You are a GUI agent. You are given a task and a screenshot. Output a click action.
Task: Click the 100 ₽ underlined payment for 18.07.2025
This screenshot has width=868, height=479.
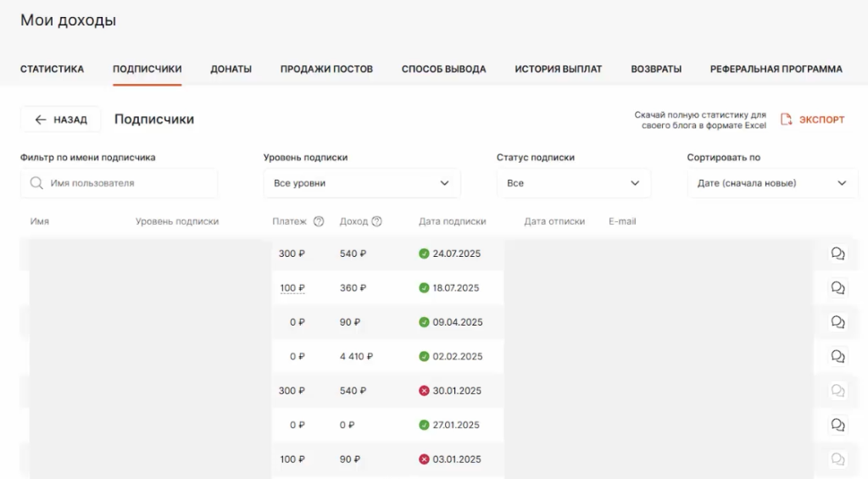[292, 288]
